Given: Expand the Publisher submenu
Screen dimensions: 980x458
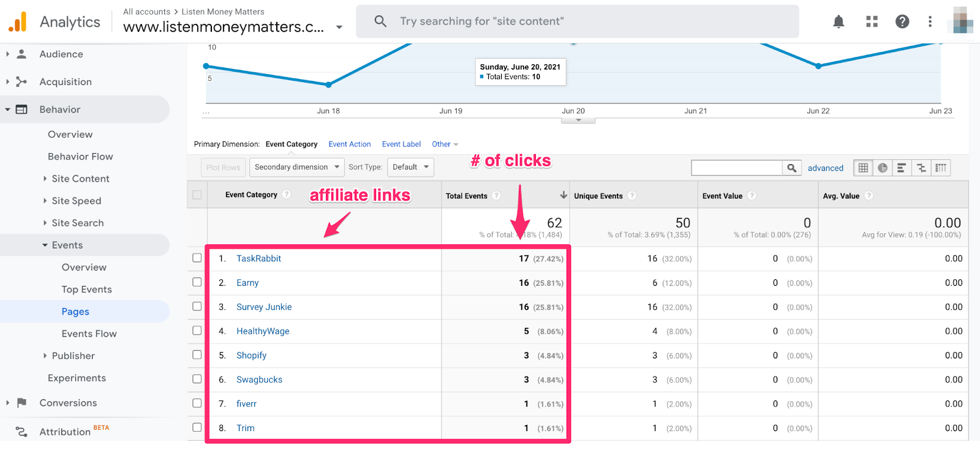Looking at the screenshot, I should pyautogui.click(x=45, y=356).
